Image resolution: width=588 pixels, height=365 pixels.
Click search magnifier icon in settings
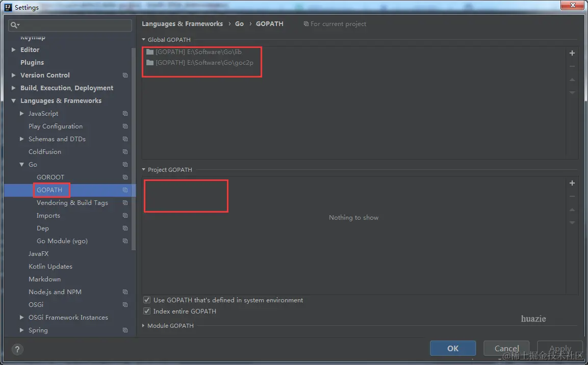15,25
